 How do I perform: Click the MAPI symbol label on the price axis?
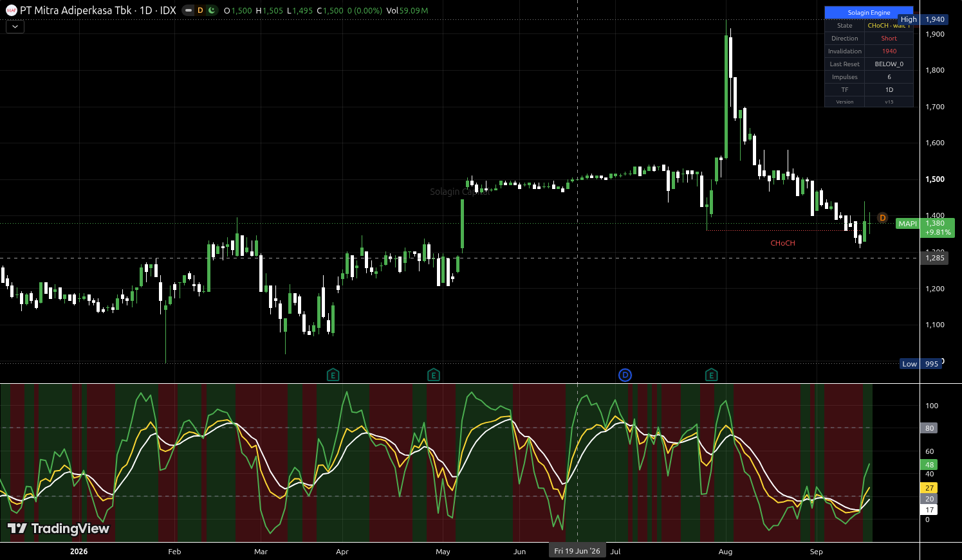pyautogui.click(x=907, y=224)
